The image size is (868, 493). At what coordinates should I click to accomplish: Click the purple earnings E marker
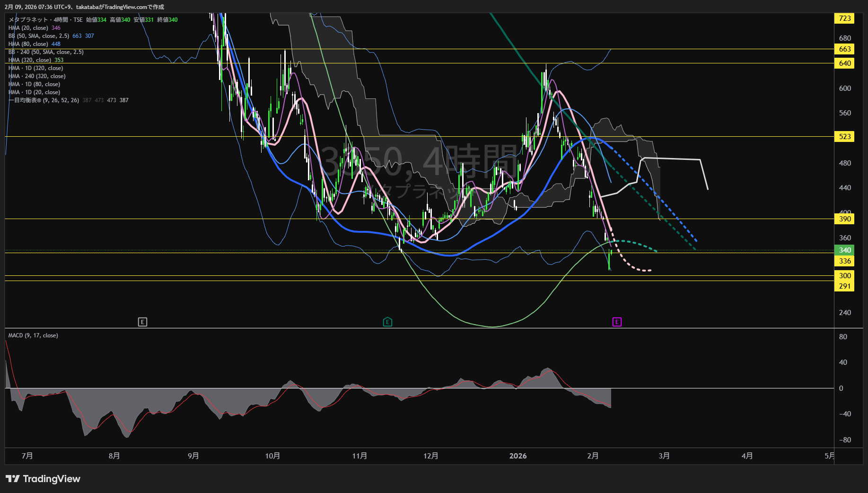(x=617, y=322)
